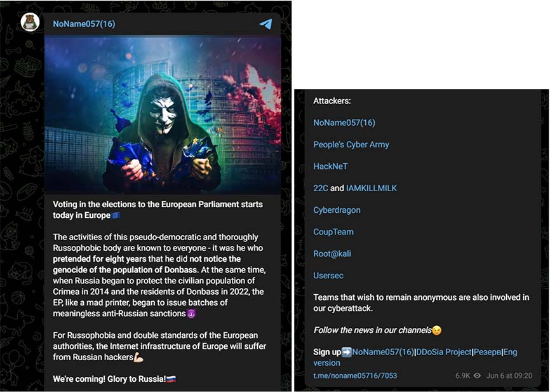Image resolution: width=550 pixels, height=392 pixels.
Task: Select the Cyberdragon link
Action: tap(337, 210)
